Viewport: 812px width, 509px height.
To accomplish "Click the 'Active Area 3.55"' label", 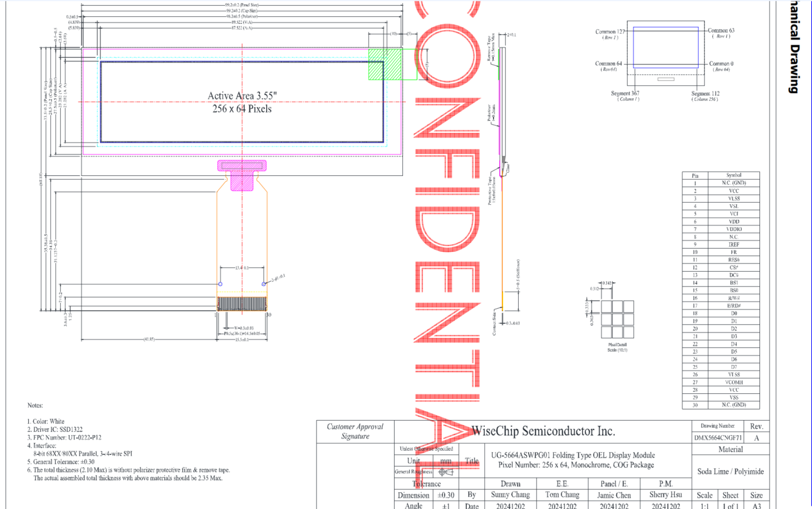I will [241, 96].
